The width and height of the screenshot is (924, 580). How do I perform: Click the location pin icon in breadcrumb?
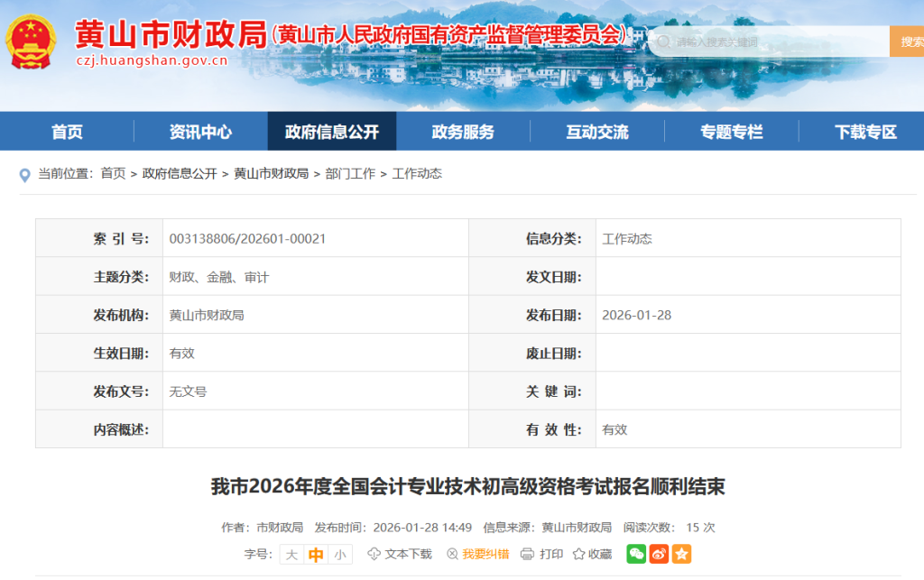[x=25, y=174]
